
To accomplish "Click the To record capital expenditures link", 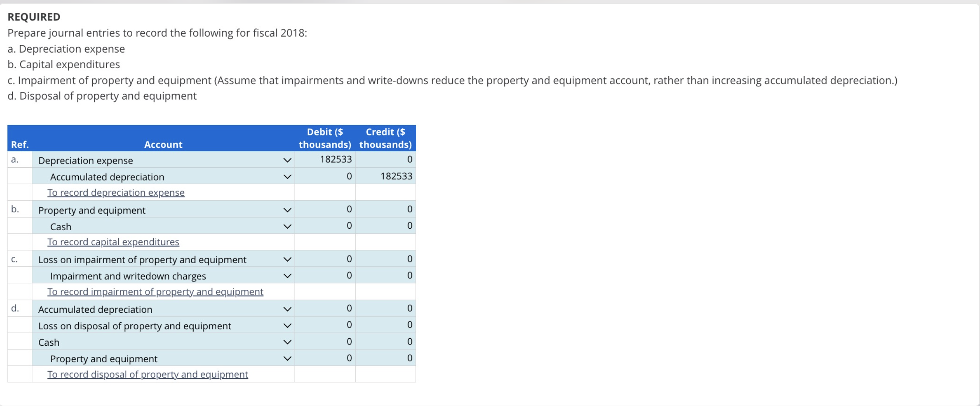I will [x=113, y=241].
